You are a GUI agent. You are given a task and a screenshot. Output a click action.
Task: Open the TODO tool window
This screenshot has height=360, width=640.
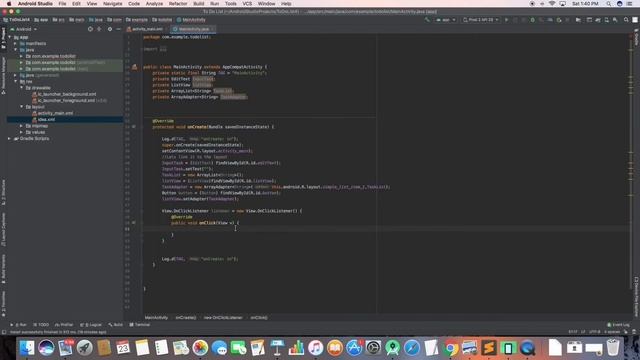click(41, 325)
